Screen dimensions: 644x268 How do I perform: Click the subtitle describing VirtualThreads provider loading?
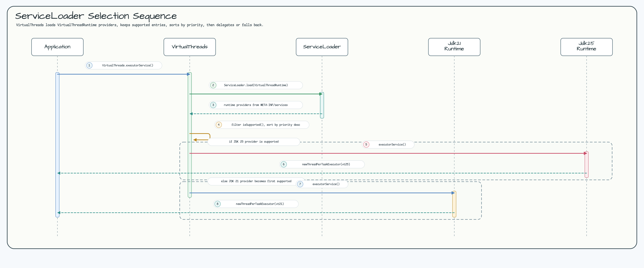click(x=140, y=25)
